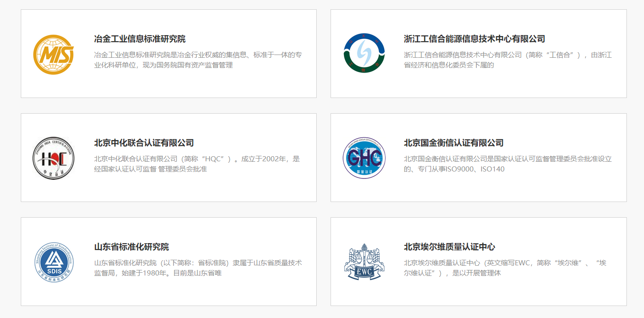Viewport: 644px width, 318px height.
Task: Click description mentioning 英文缩写EWC
Action: coord(506,268)
